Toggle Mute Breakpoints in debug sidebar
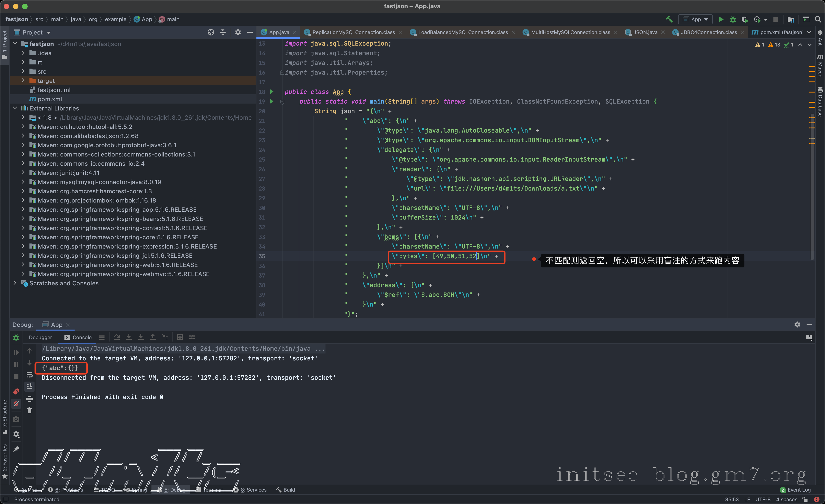This screenshot has height=504, width=825. pyautogui.click(x=16, y=404)
